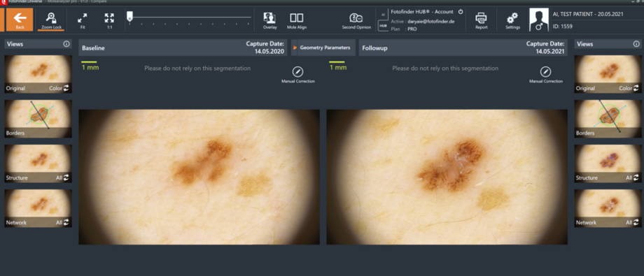Screen dimensions: 644x276
Task: Select the right Network view thumbnail
Action: [x=608, y=208]
